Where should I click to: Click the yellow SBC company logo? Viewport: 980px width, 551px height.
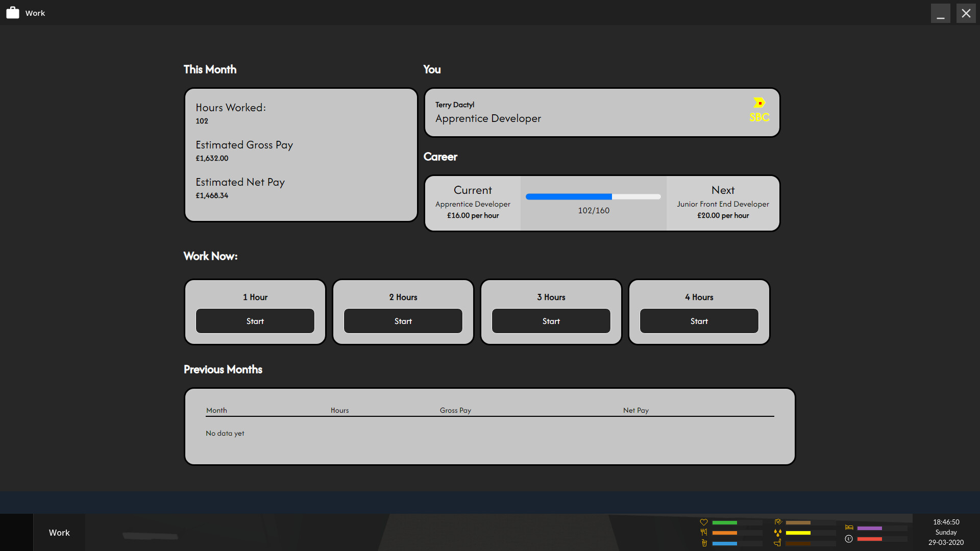pos(759,110)
